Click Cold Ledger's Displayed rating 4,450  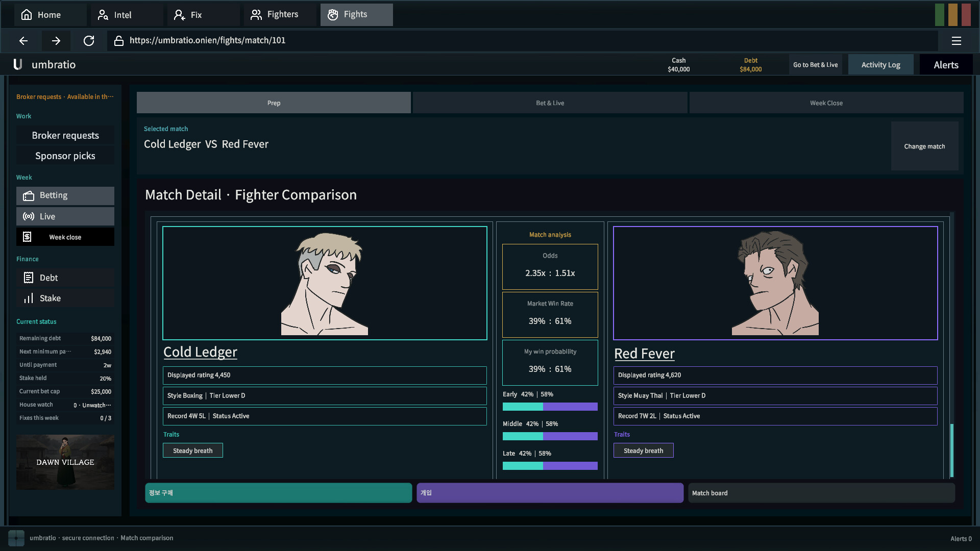pyautogui.click(x=325, y=375)
